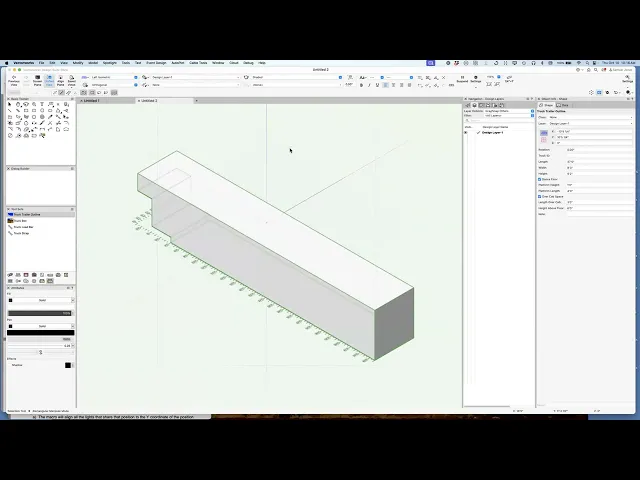Select Truck Trailer Outline tool

(x=41, y=214)
